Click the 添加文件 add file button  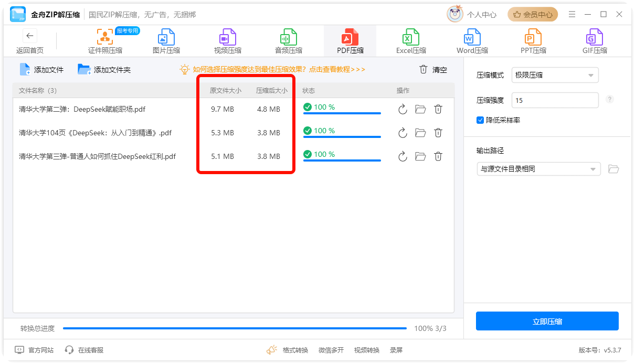tap(41, 69)
